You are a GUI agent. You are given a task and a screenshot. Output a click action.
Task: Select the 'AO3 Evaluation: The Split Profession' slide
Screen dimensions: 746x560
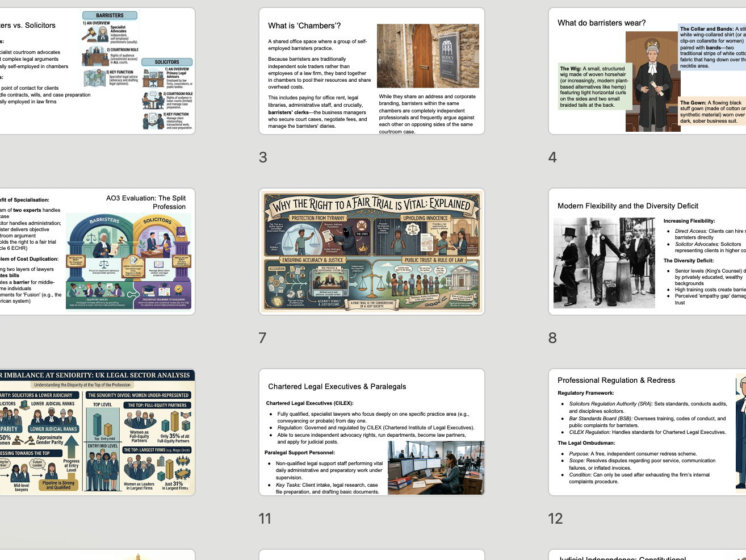(x=97, y=252)
